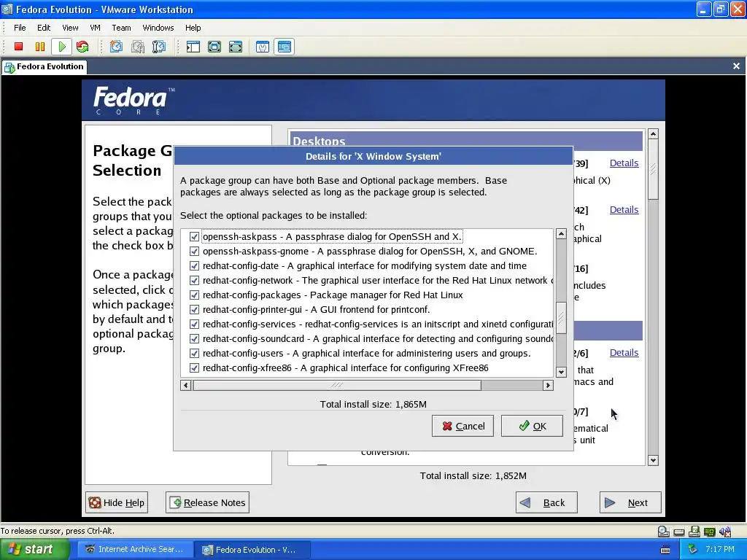Open the File menu
The width and height of the screenshot is (747, 560).
click(20, 28)
